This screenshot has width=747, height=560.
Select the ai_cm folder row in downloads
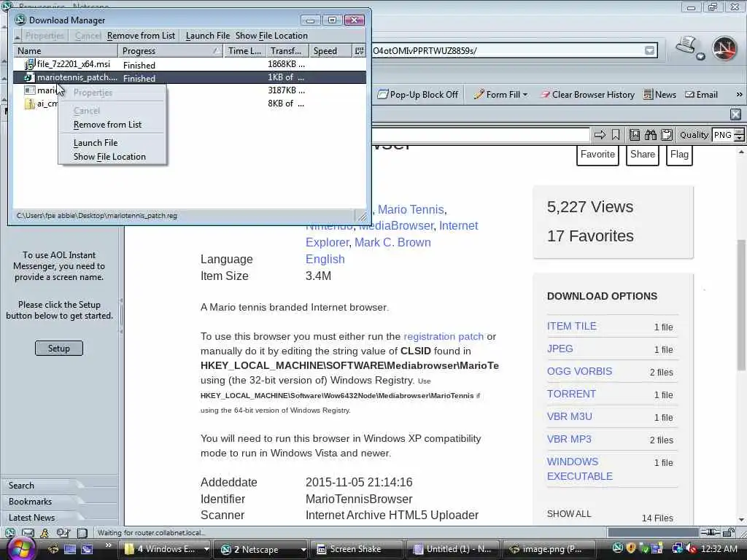tap(190, 104)
